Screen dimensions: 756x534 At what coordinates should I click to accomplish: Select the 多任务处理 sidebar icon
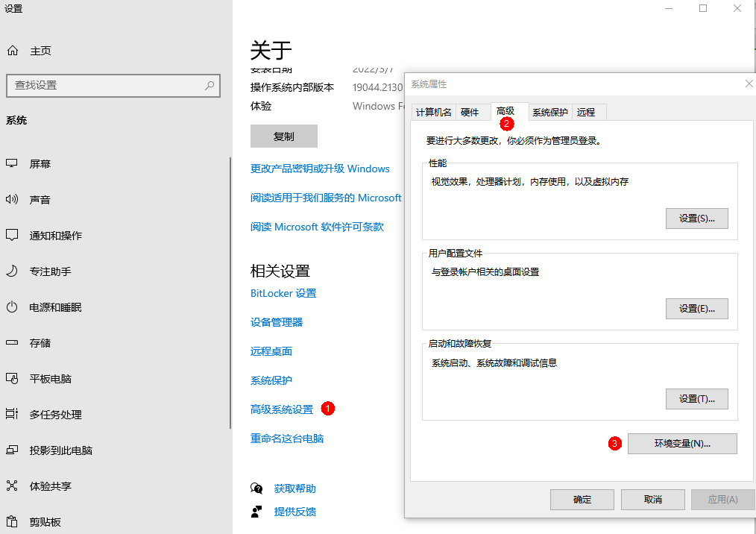pyautogui.click(x=15, y=415)
